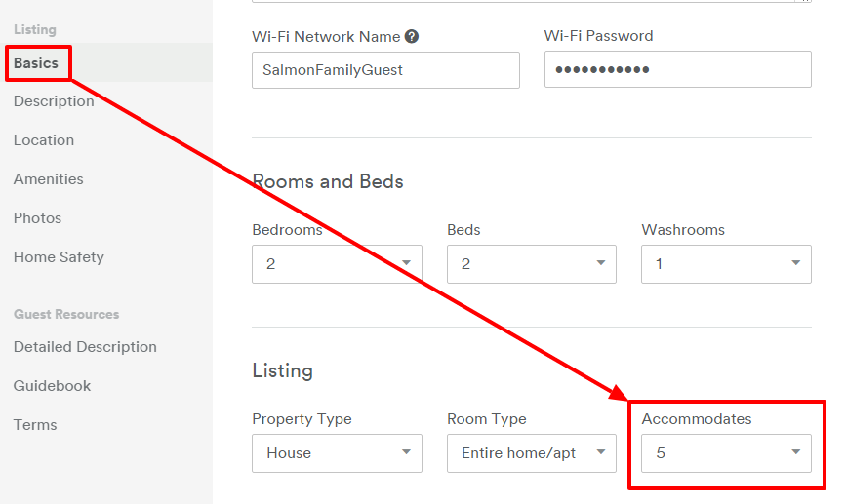Open the Photos section
Screen dimensions: 846x504
pyautogui.click(x=38, y=218)
